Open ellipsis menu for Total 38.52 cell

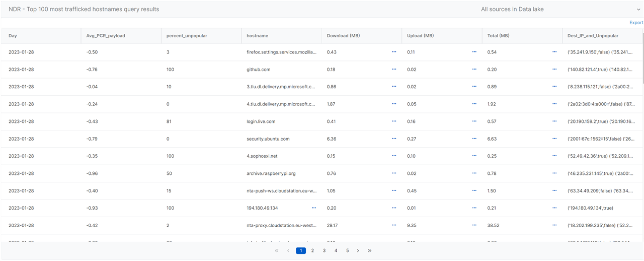coord(554,225)
